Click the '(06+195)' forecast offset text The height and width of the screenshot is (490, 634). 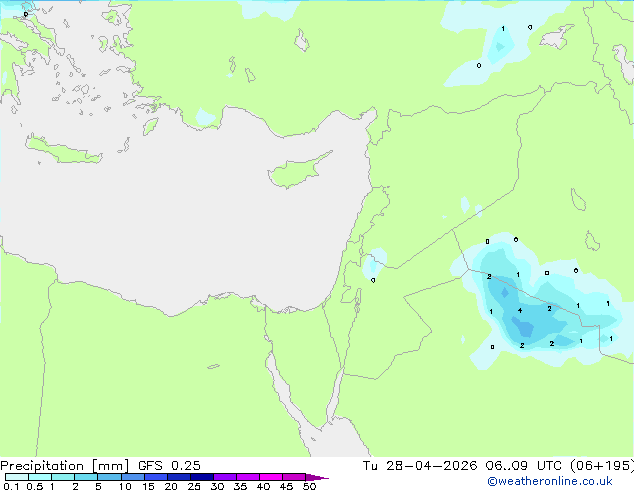pos(602,466)
